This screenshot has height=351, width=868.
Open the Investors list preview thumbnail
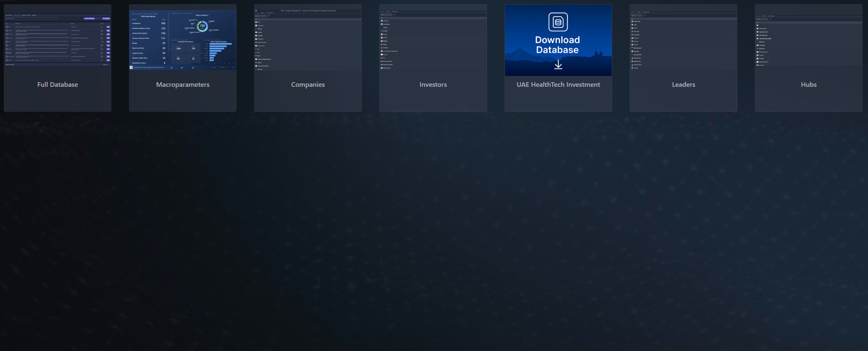click(x=433, y=40)
